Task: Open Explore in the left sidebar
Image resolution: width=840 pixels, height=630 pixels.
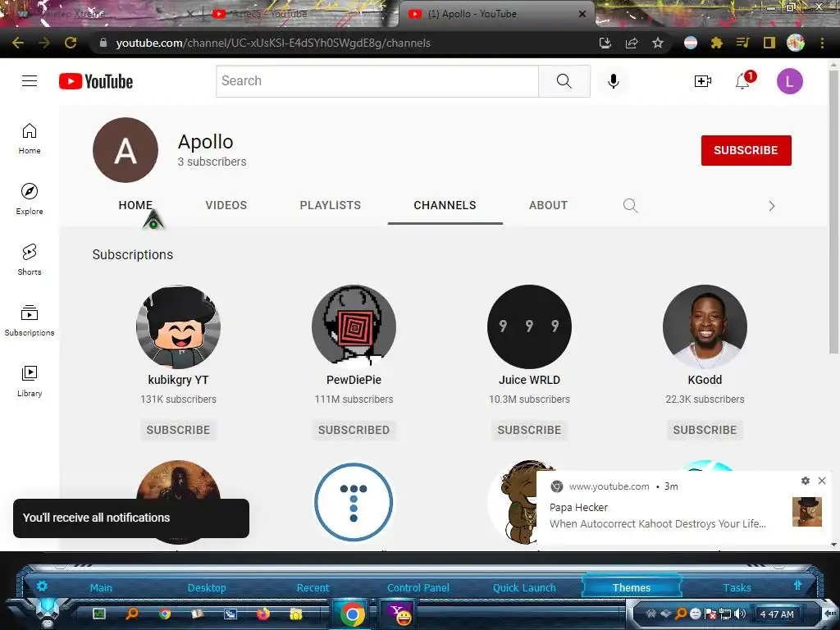Action: [30, 199]
